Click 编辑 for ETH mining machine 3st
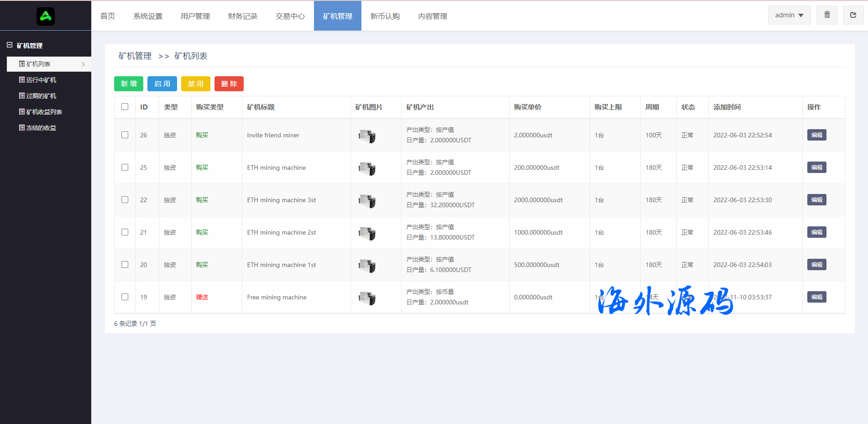 click(x=816, y=200)
